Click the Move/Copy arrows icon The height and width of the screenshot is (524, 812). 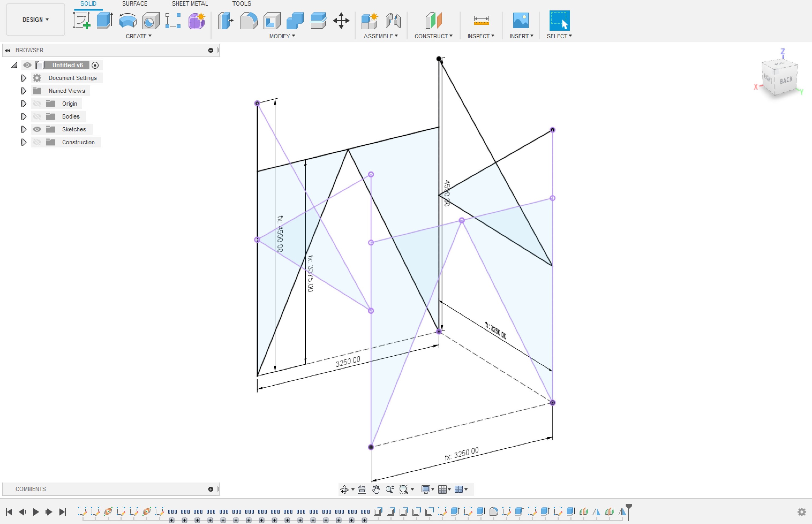click(x=341, y=20)
